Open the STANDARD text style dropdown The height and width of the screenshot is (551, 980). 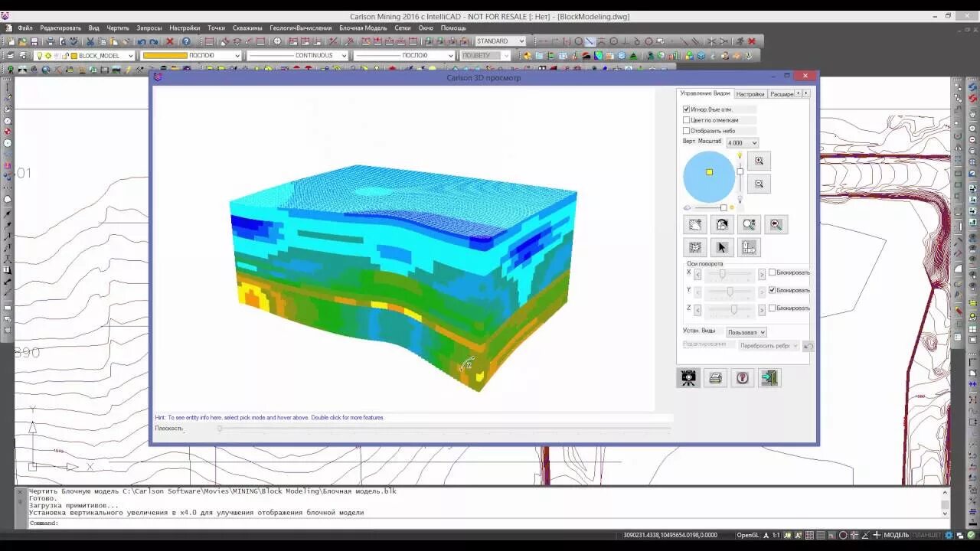(501, 41)
